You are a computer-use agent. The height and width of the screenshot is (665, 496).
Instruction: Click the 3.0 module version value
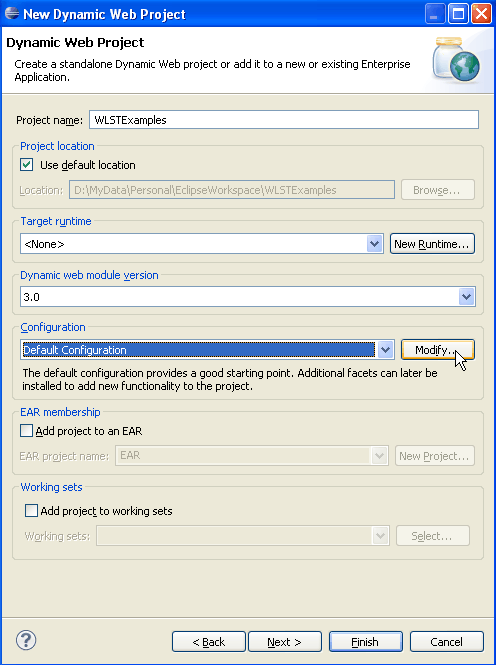click(x=31, y=297)
